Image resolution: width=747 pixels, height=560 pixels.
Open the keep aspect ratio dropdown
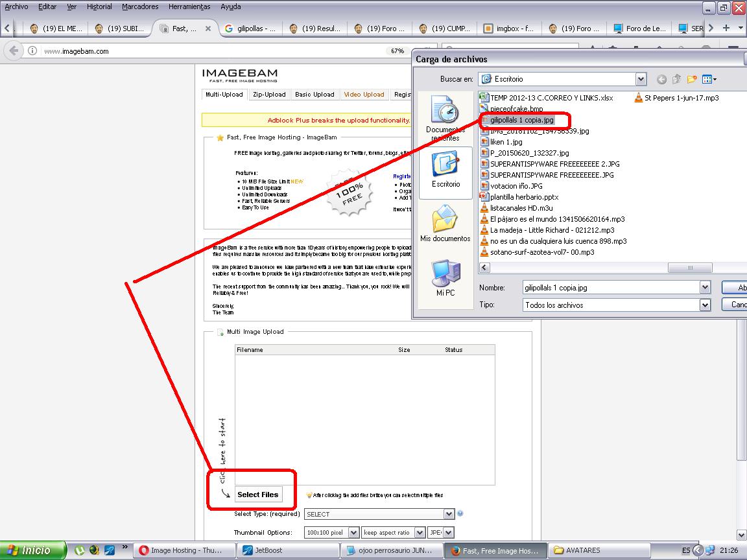click(x=420, y=532)
